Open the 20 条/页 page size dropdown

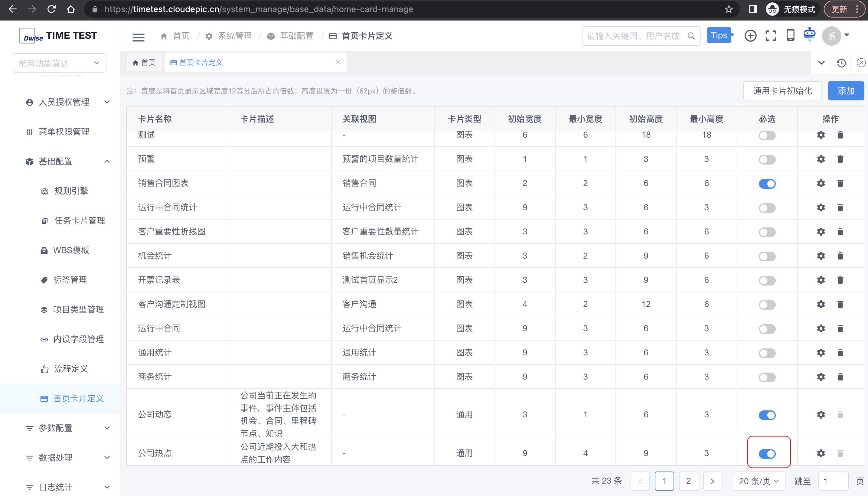coord(759,481)
